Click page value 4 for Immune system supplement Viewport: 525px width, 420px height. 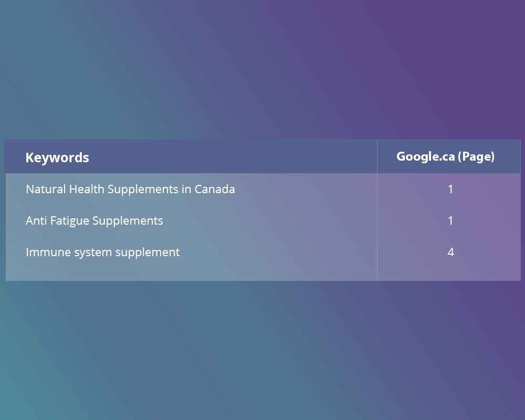(450, 252)
